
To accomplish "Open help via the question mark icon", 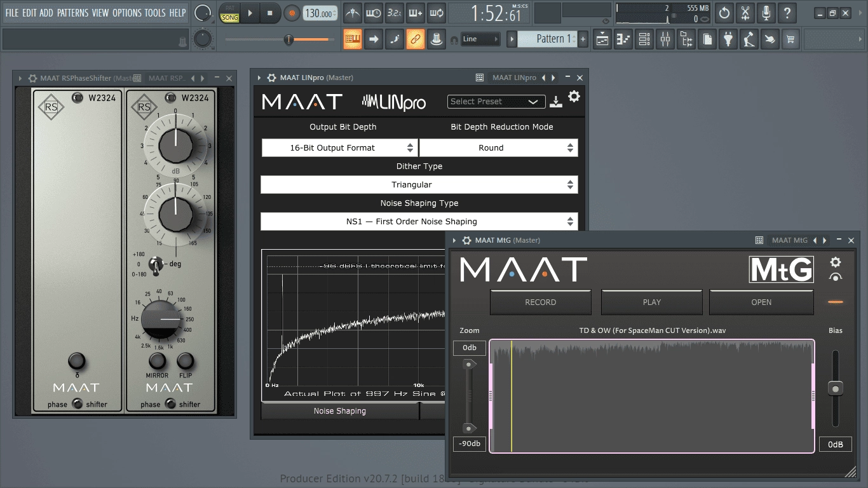I will (x=788, y=13).
